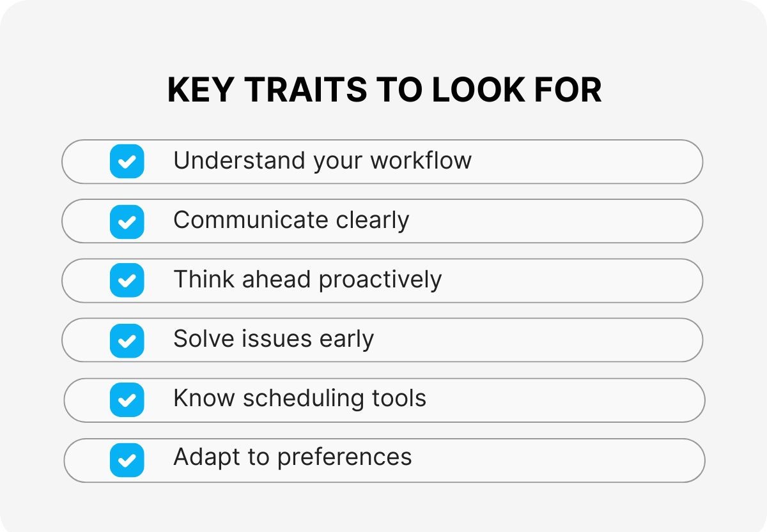The height and width of the screenshot is (532, 767).
Task: Click the blue checkmark beside 'Solve issues early'
Action: (127, 340)
